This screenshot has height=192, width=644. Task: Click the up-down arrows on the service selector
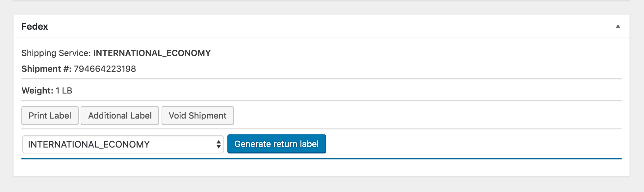(219, 144)
